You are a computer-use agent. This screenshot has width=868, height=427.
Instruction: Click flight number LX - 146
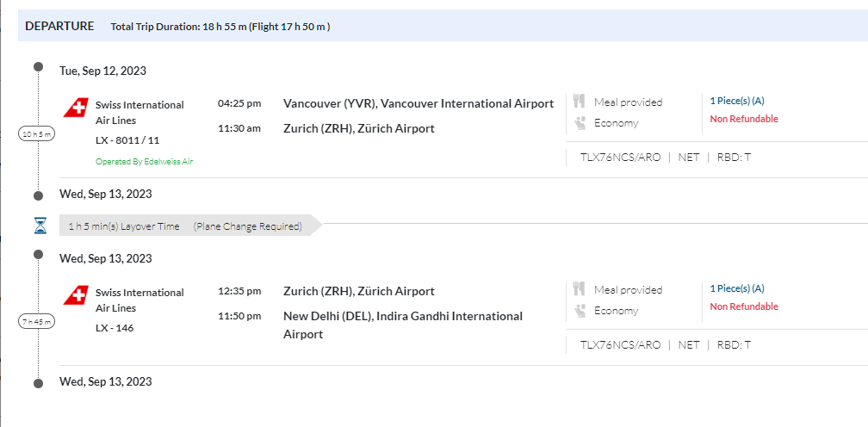(115, 328)
